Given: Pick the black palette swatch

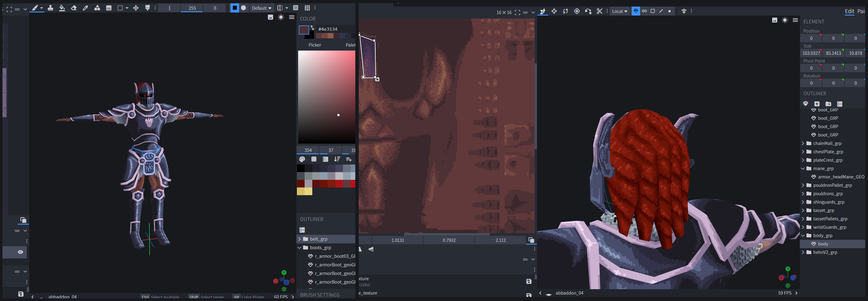Looking at the screenshot, I should click(301, 168).
